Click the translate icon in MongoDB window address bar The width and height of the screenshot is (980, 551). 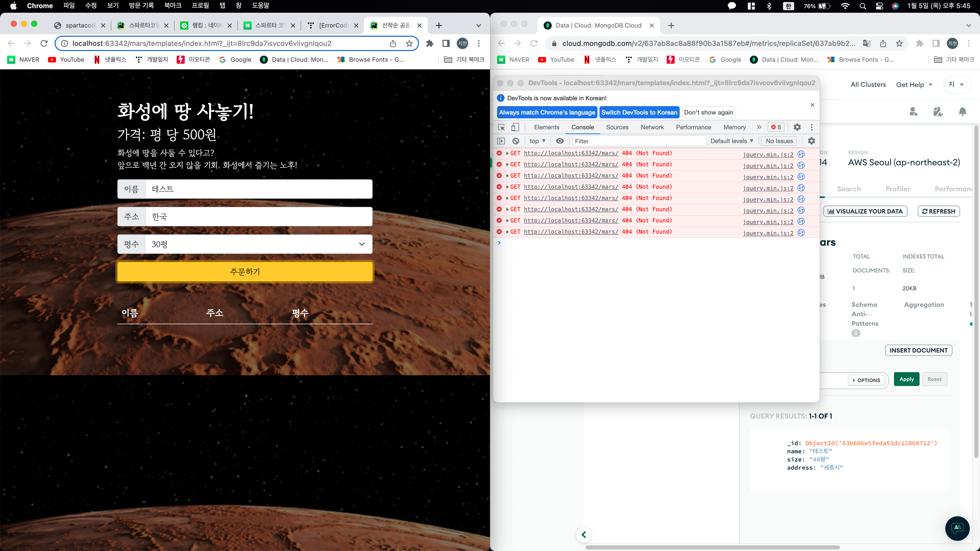tap(866, 43)
